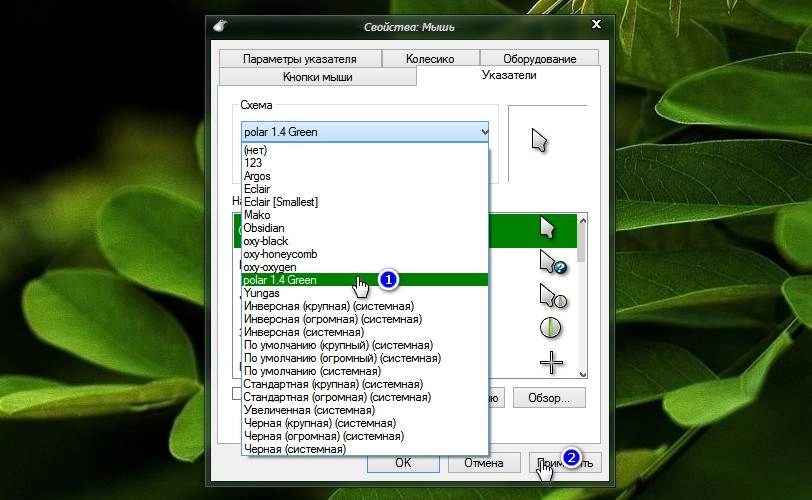812x500 pixels.
Task: Pick the oxy-honeycomb scheme
Action: click(365, 254)
